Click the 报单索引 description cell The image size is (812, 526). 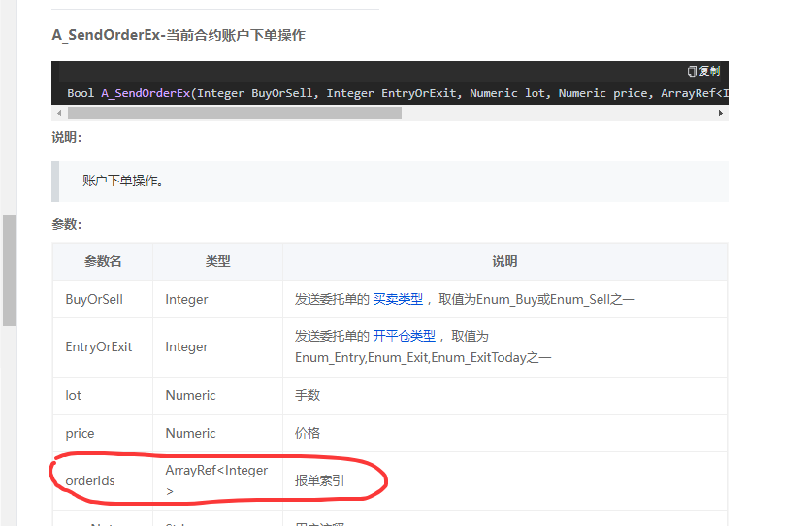[504, 481]
